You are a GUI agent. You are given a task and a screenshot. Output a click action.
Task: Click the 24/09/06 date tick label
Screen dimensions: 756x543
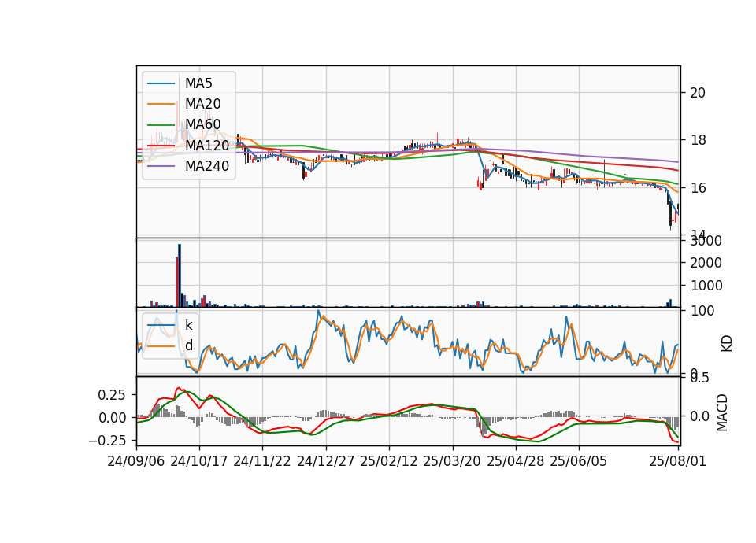[x=136, y=461]
